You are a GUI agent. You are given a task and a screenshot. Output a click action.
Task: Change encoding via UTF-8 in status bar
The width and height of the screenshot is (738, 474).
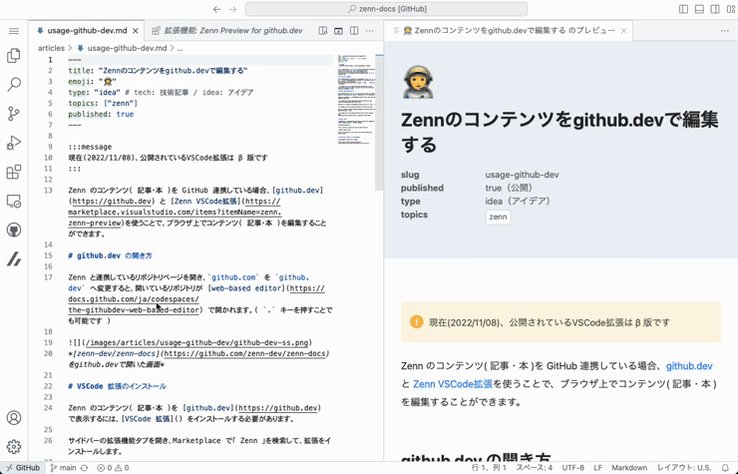[x=573, y=468]
